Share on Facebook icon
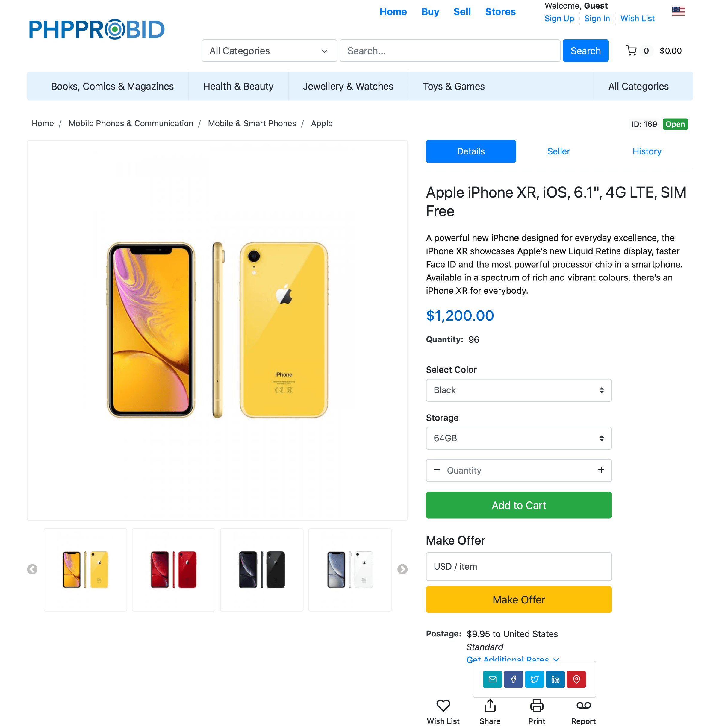This screenshot has height=728, width=719. [x=513, y=679]
